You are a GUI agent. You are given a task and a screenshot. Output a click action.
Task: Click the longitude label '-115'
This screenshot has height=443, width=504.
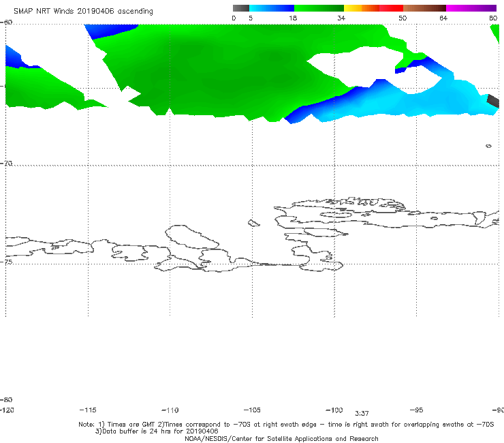[88, 410]
